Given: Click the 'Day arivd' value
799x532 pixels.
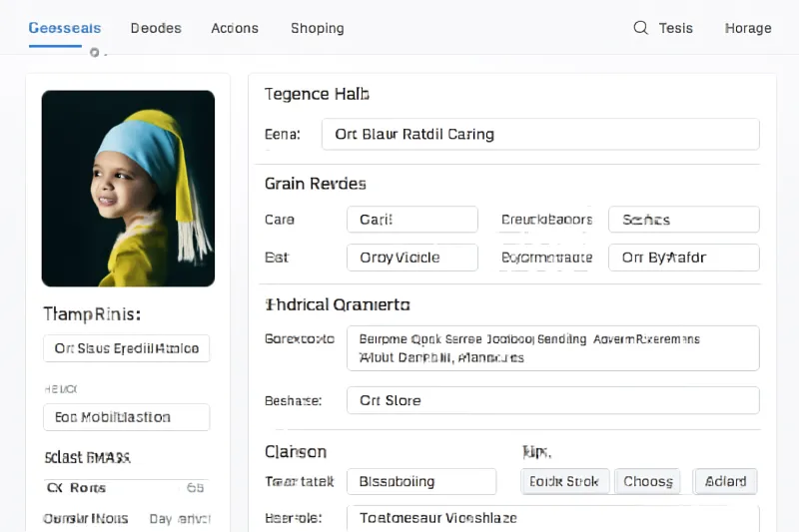Looking at the screenshot, I should tap(180, 519).
